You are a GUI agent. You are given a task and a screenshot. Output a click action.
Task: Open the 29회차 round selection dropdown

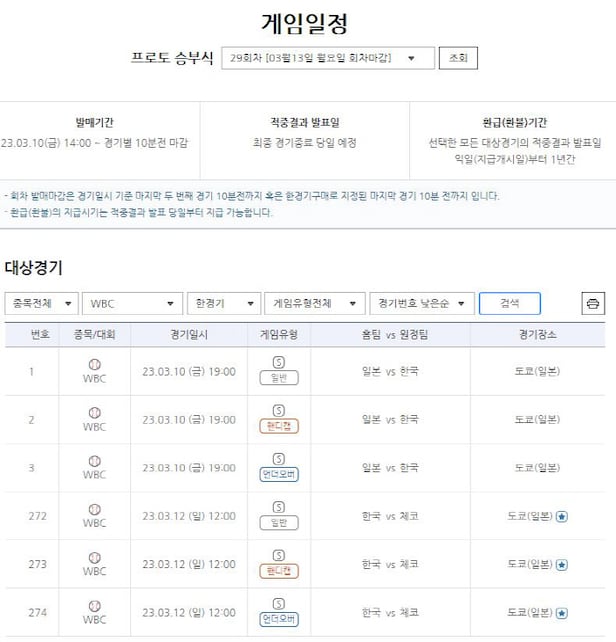tap(327, 58)
